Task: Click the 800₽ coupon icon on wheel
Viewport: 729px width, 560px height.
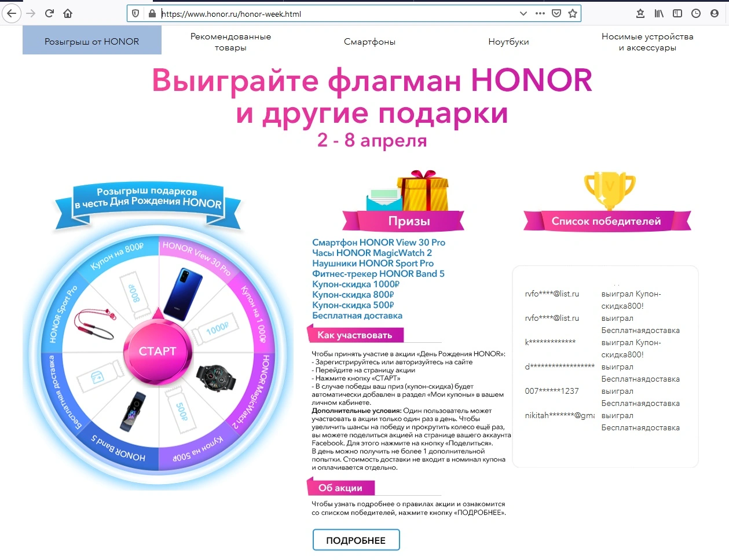Action: pyautogui.click(x=134, y=295)
